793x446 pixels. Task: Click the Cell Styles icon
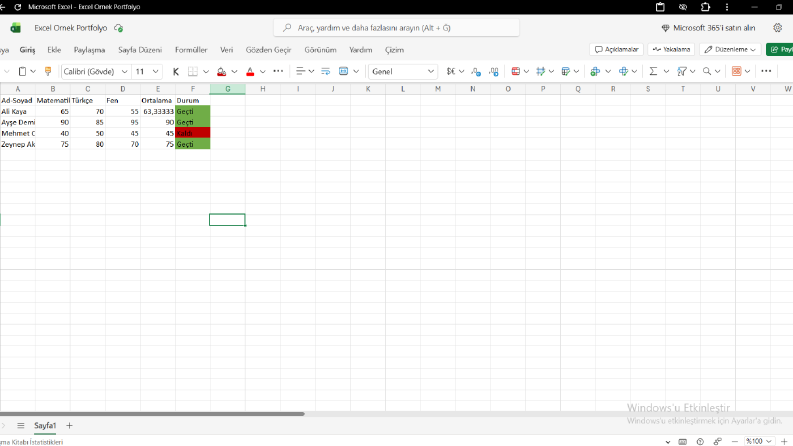541,71
